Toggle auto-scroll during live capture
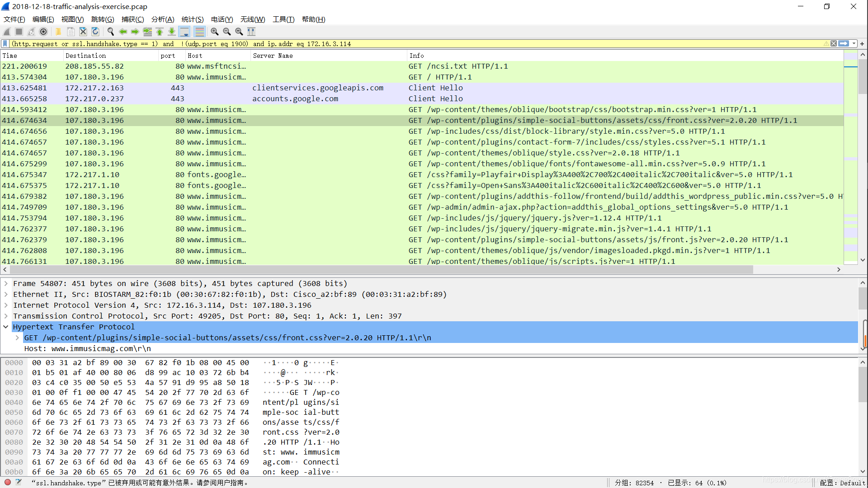Image resolution: width=868 pixels, height=488 pixels. [x=184, y=32]
